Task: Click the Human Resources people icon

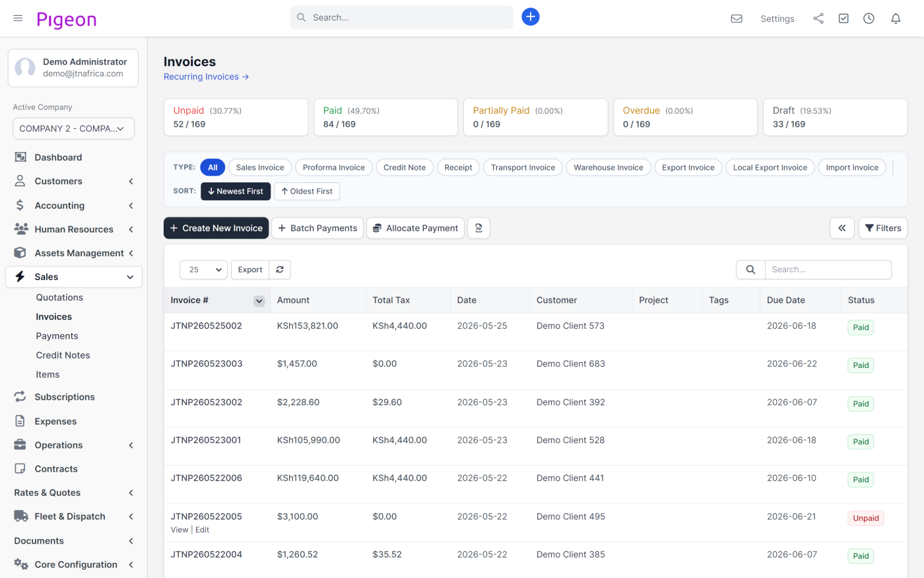Action: coord(21,229)
